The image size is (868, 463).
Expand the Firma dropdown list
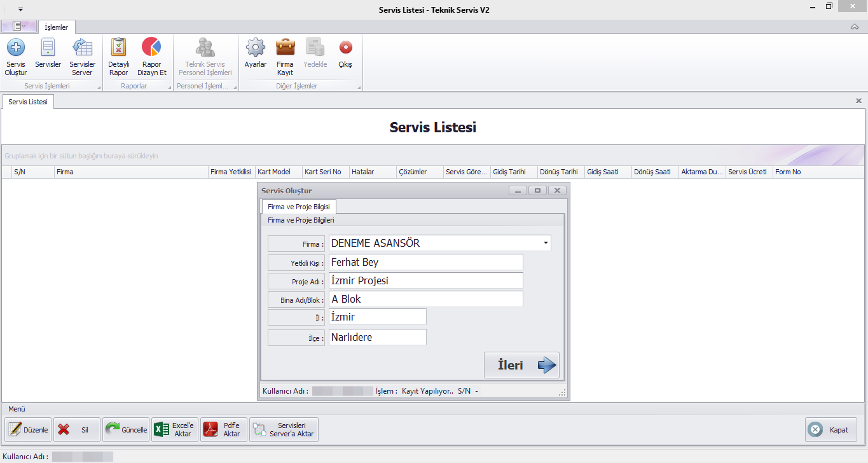(545, 243)
